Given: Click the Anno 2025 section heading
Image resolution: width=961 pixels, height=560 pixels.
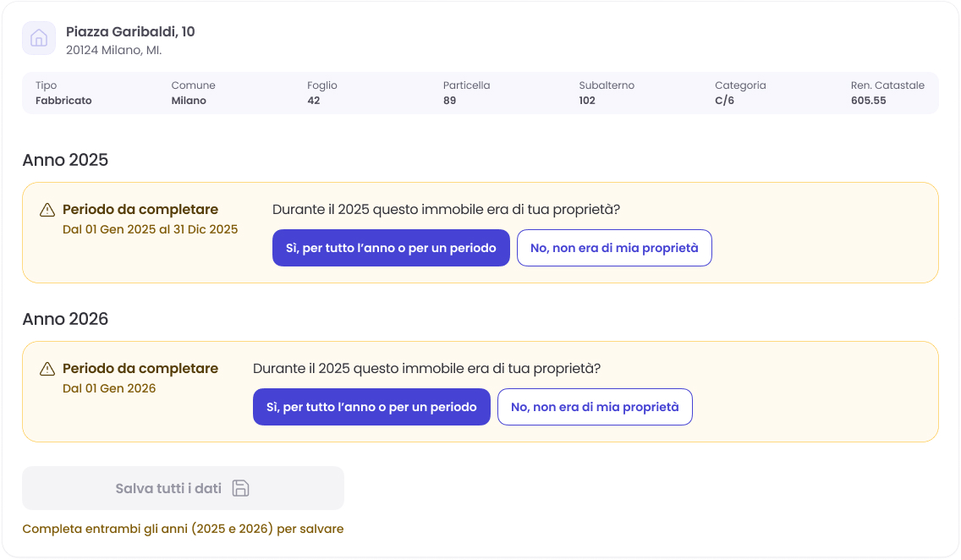Looking at the screenshot, I should 65,160.
